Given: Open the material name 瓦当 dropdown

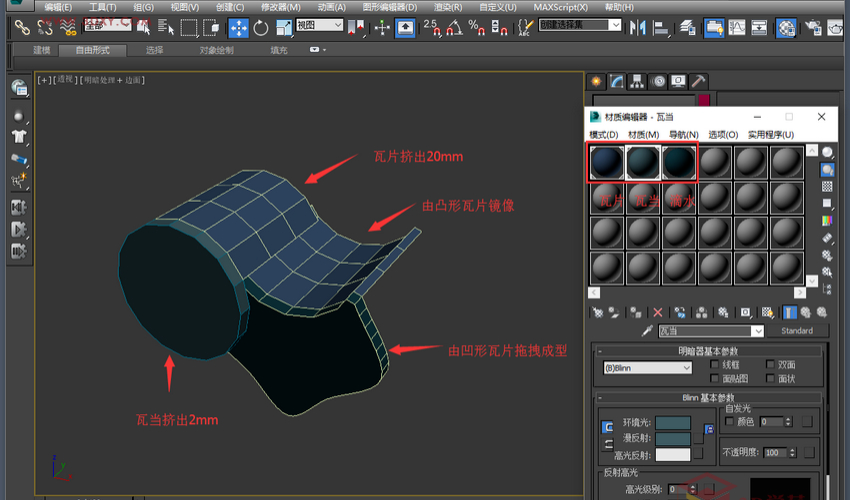Looking at the screenshot, I should point(757,331).
